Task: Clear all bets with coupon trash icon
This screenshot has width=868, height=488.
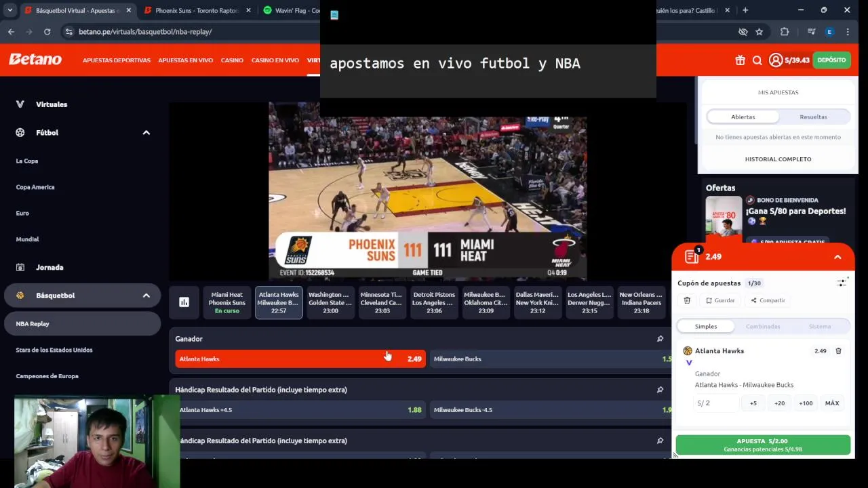Action: pos(687,300)
